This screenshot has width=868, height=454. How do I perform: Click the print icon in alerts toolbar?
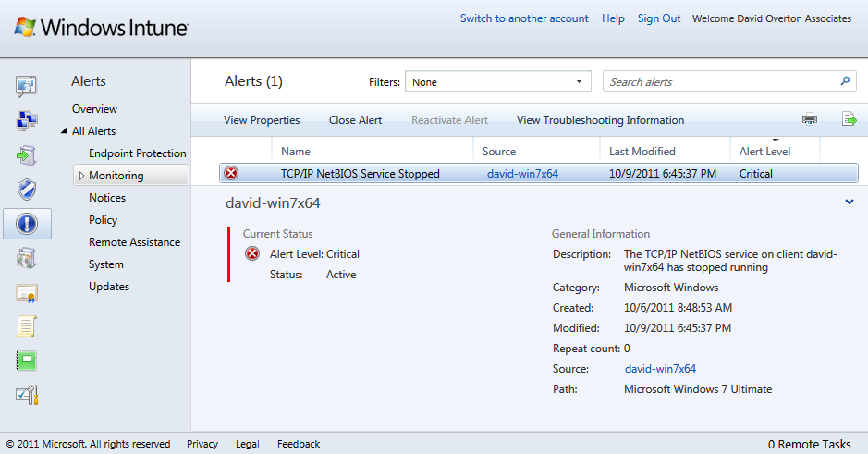coord(810,119)
